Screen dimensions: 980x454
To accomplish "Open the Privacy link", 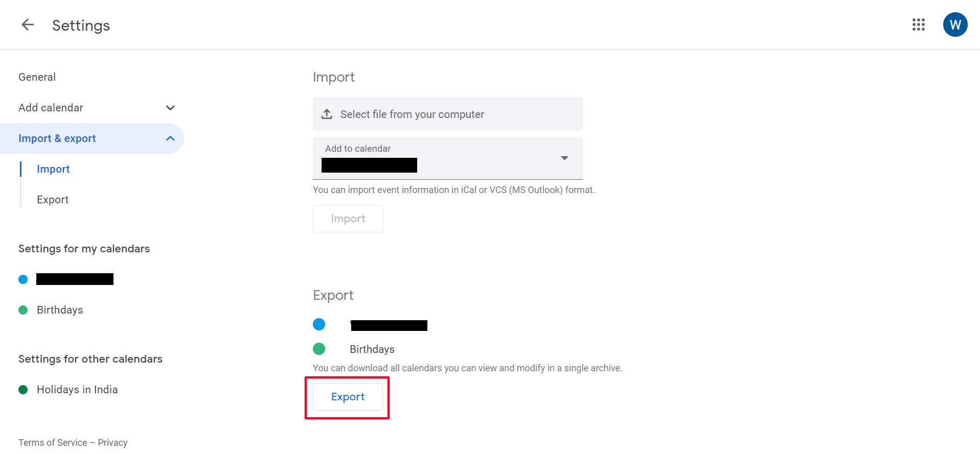I will (112, 443).
